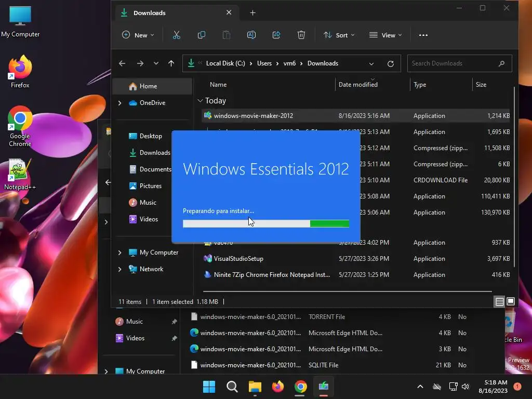532x399 pixels.
Task: Click the Share icon in toolbar
Action: (x=276, y=35)
